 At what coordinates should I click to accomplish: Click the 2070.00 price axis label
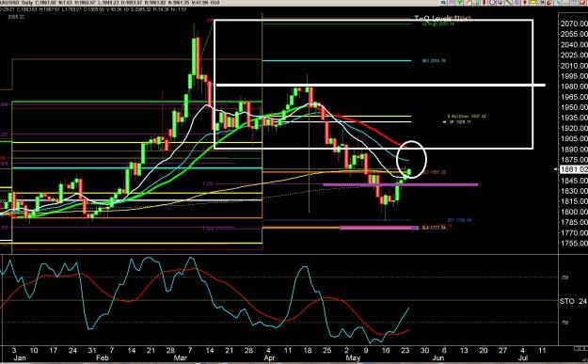coord(574,24)
